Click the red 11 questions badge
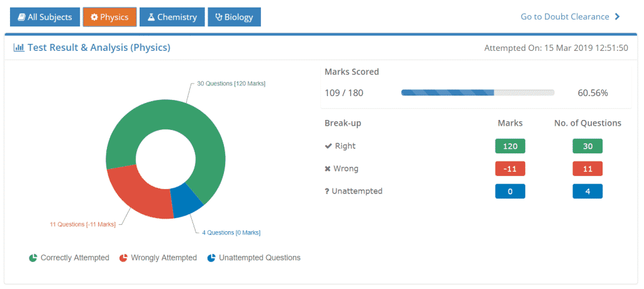The height and width of the screenshot is (289, 644). click(x=588, y=169)
